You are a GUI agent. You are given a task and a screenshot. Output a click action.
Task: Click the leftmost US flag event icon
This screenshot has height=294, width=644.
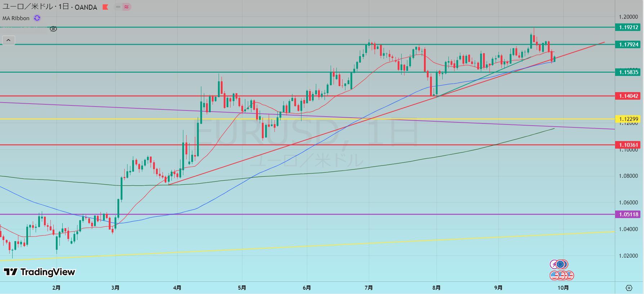point(554,276)
